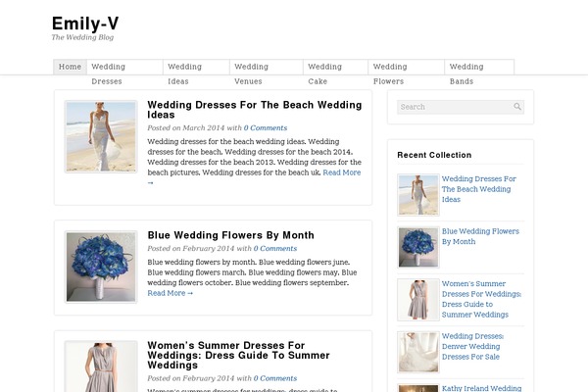
Task: Click Read More on blue flowers post
Action: 170,293
